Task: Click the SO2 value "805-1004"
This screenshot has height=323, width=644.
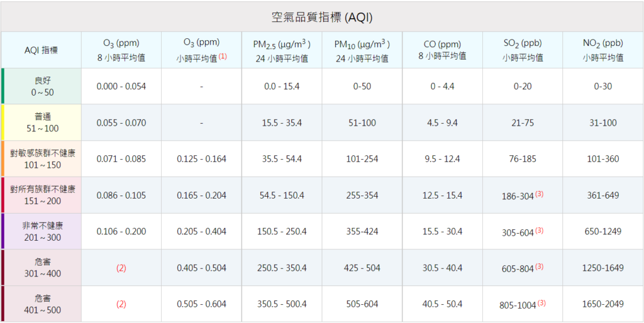Action: pos(518,305)
